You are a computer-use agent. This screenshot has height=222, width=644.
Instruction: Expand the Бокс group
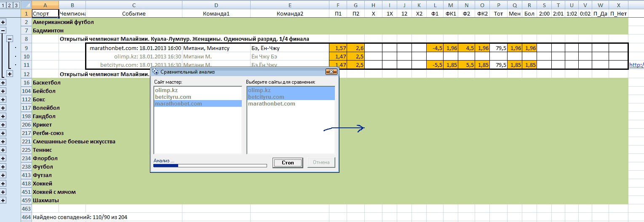[x=3, y=99]
